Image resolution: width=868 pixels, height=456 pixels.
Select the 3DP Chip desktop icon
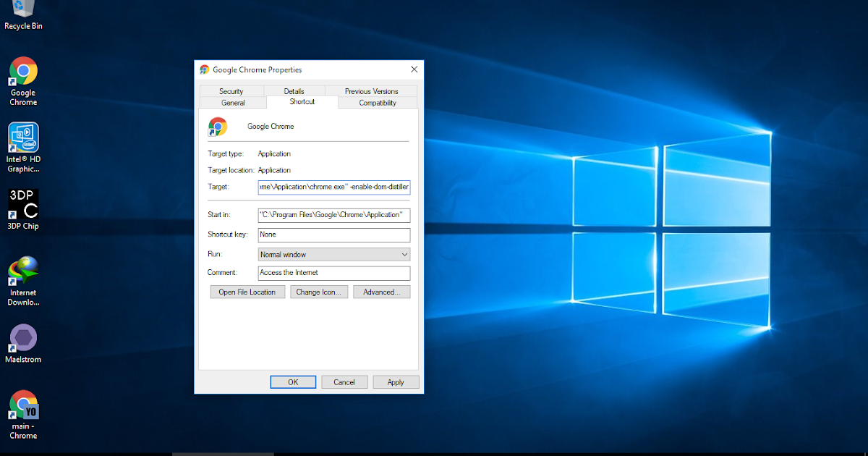(23, 209)
